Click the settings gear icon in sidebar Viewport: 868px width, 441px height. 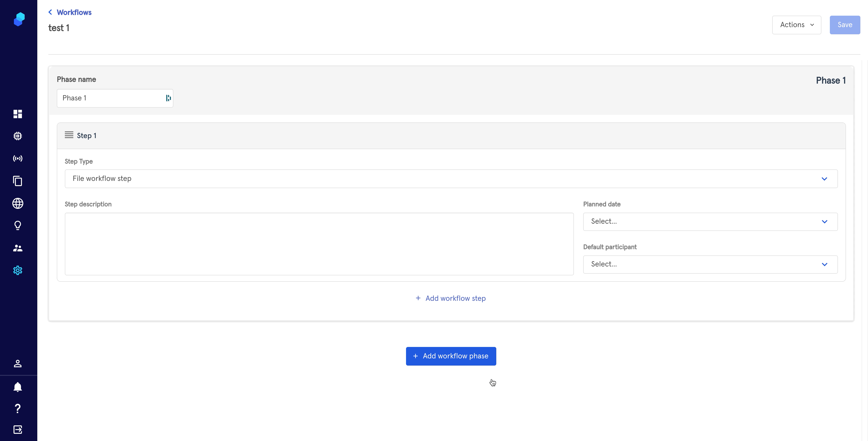tap(18, 270)
